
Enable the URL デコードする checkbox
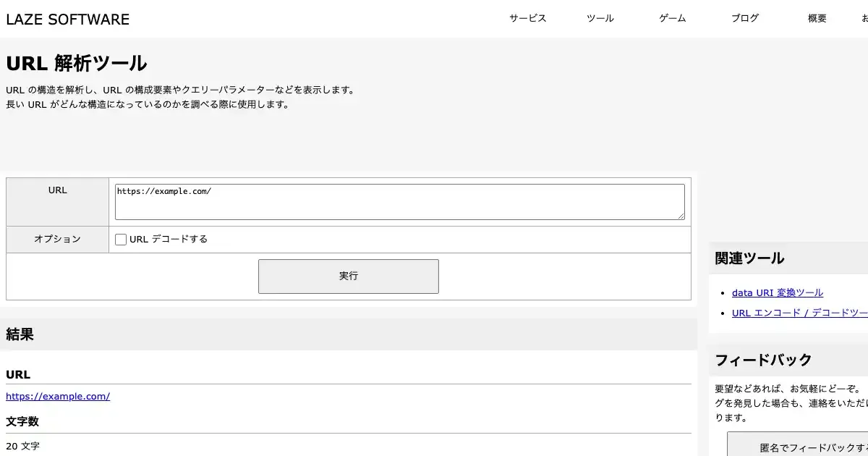(x=121, y=240)
